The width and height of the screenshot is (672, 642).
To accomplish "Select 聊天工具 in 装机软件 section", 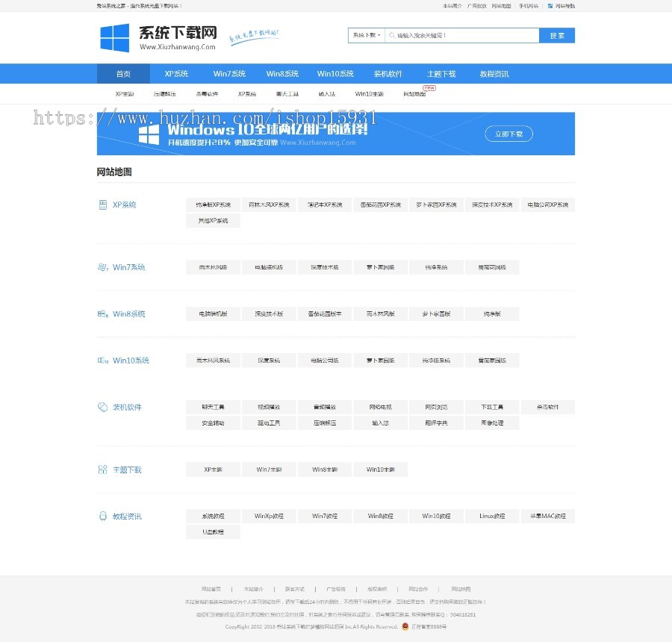I will (213, 407).
